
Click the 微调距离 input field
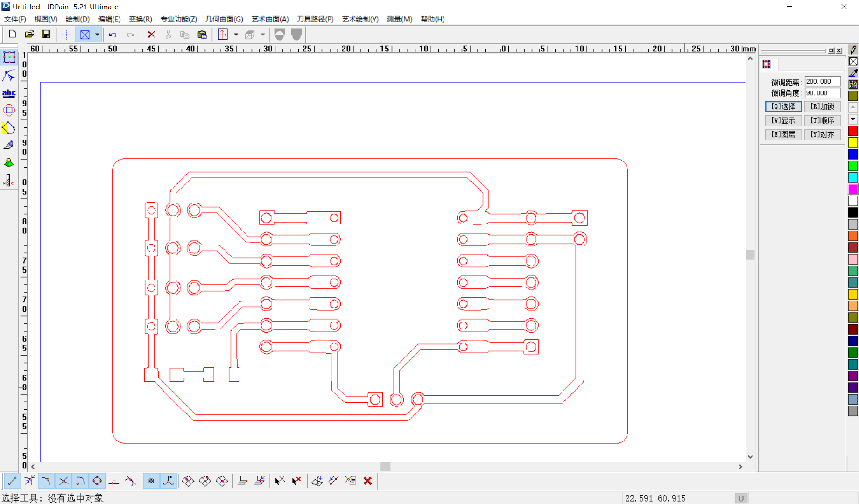coord(823,81)
